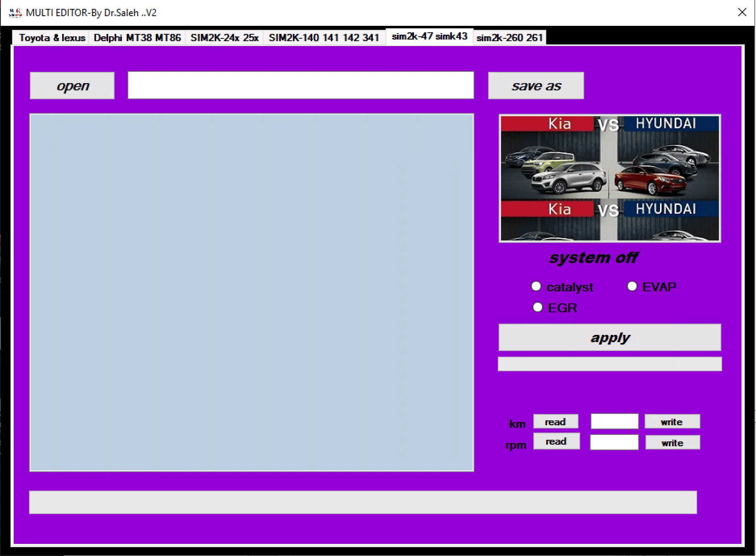Click the open button

72,86
